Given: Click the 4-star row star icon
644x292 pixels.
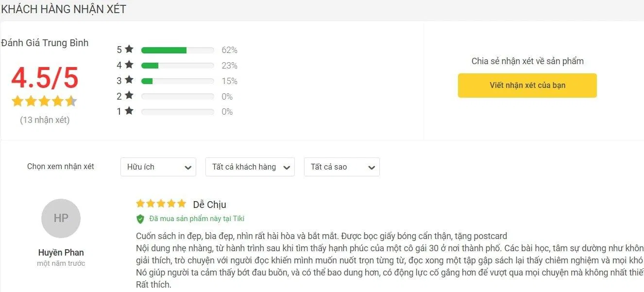Looking at the screenshot, I should coord(129,65).
